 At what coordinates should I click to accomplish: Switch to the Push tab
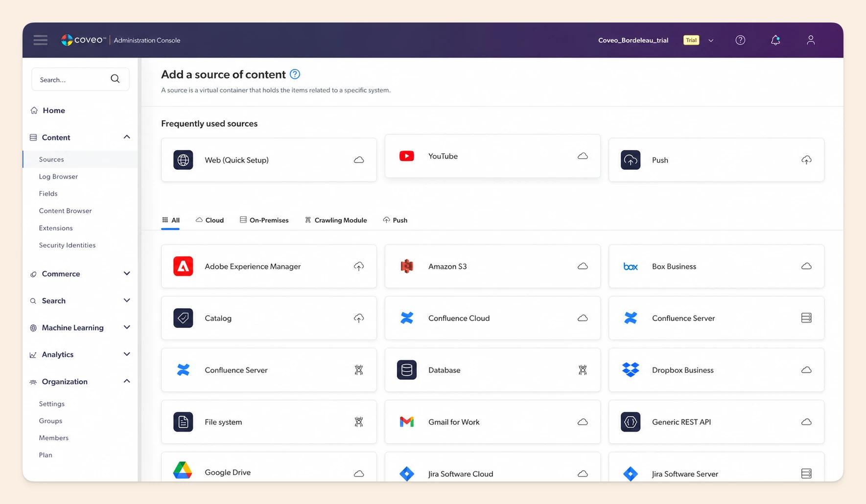tap(395, 220)
